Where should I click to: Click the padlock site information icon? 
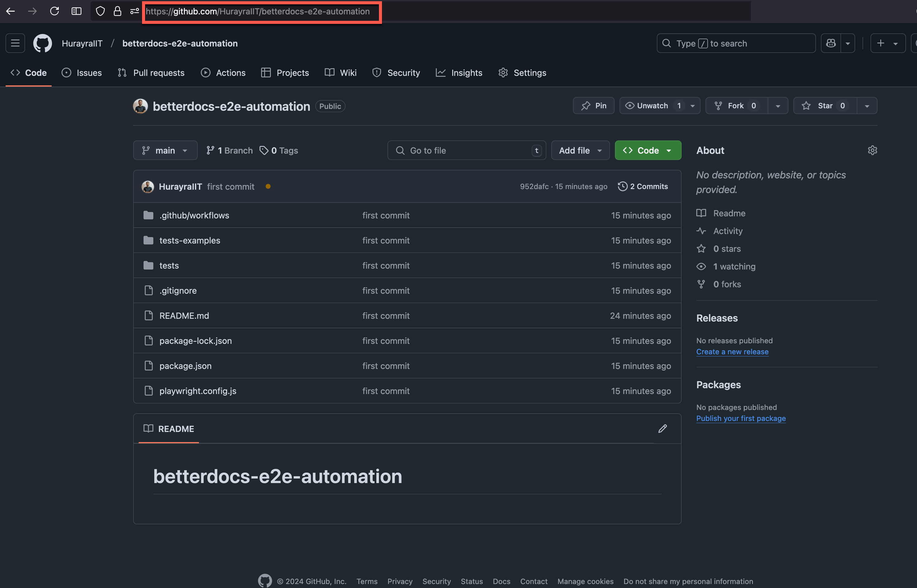pos(118,11)
